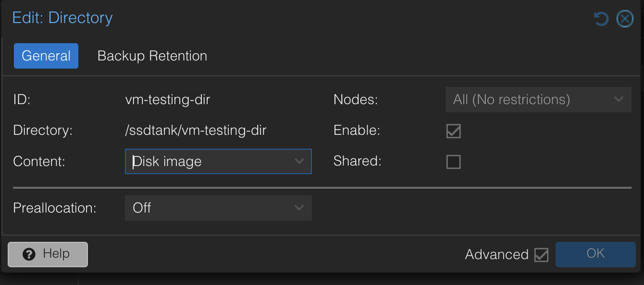Click the Edit: Directory dialog title
The width and height of the screenshot is (644, 285).
tap(62, 18)
